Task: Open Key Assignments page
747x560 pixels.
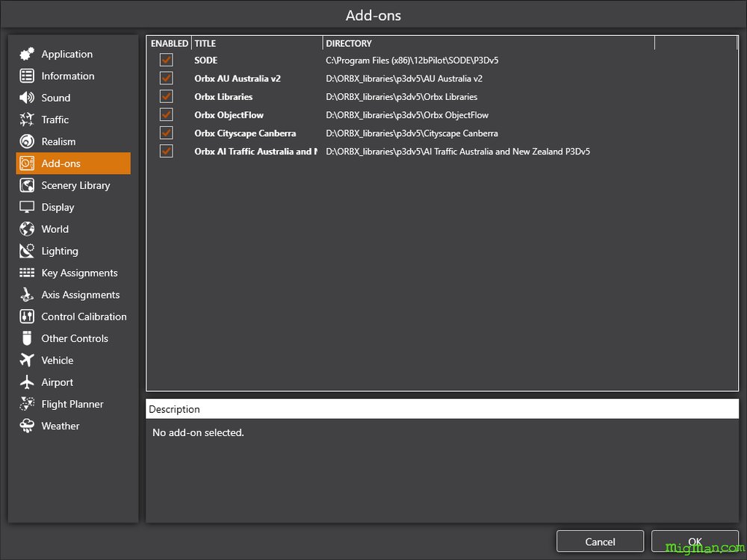Action: (73, 273)
